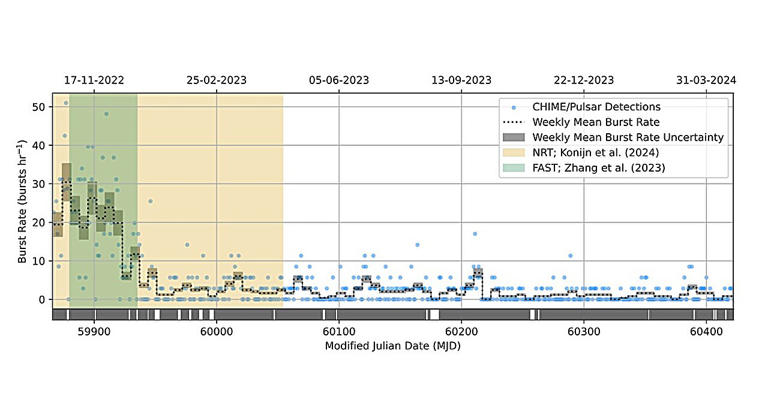The image size is (768, 414).
Task: Click the top date label 22-12-2023
Action: coord(584,80)
